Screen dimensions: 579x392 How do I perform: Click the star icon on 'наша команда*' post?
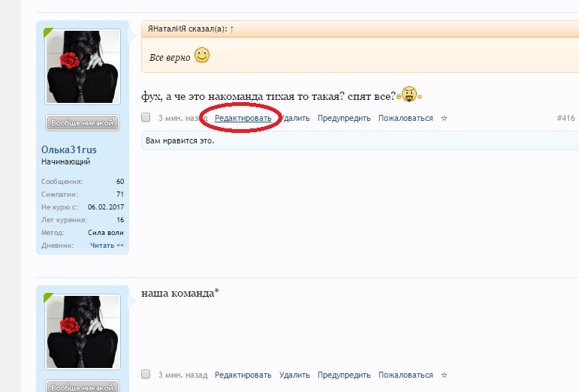pyautogui.click(x=445, y=375)
